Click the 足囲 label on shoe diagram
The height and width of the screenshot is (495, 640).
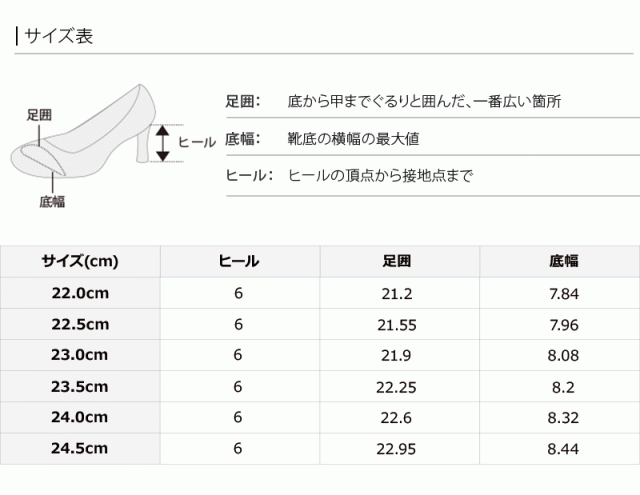pos(38,117)
